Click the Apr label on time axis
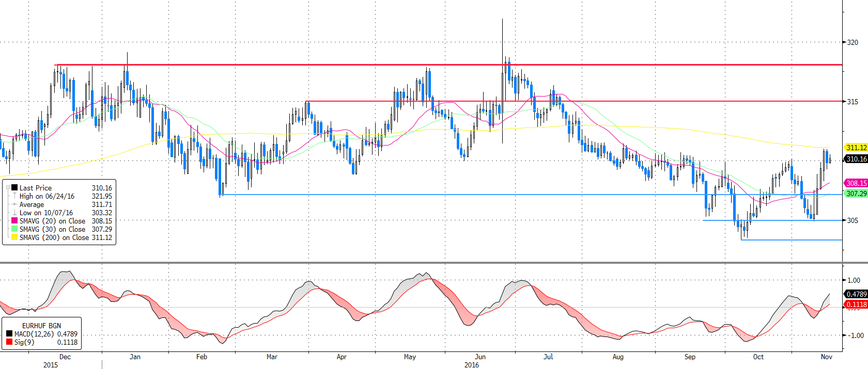 click(x=342, y=357)
